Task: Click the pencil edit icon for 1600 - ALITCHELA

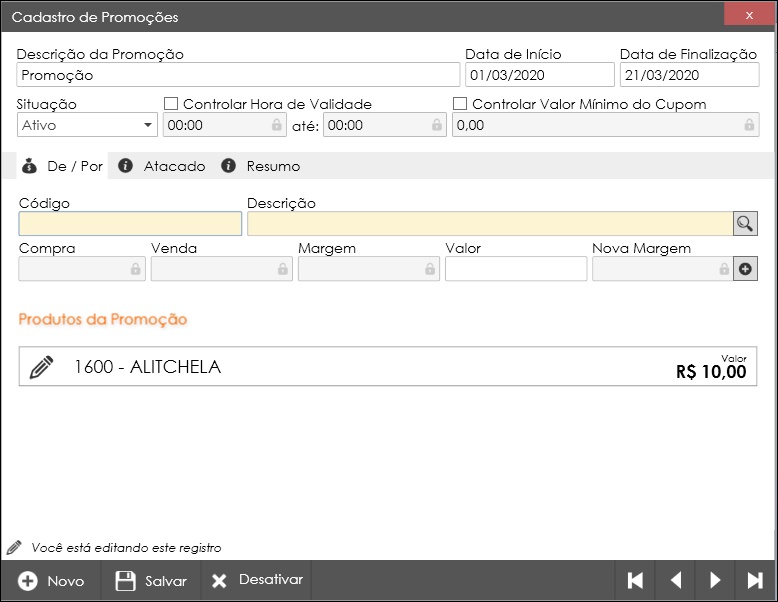Action: click(x=42, y=367)
